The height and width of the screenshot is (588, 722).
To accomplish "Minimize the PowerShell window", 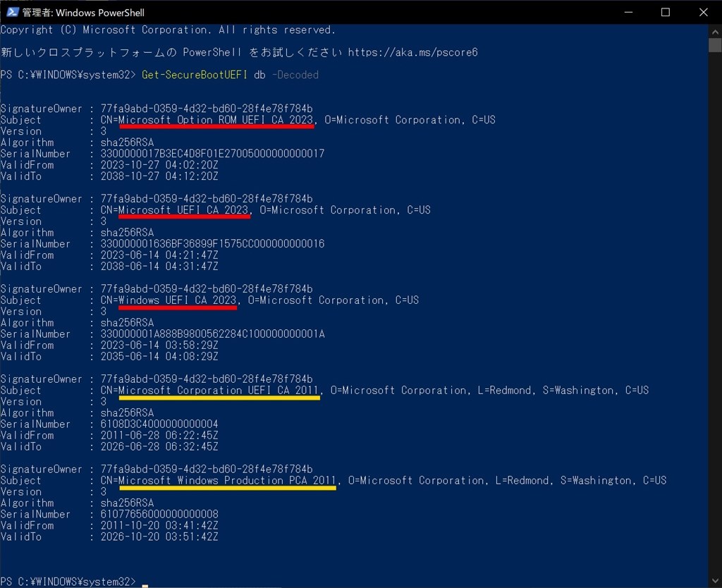I will coord(628,12).
